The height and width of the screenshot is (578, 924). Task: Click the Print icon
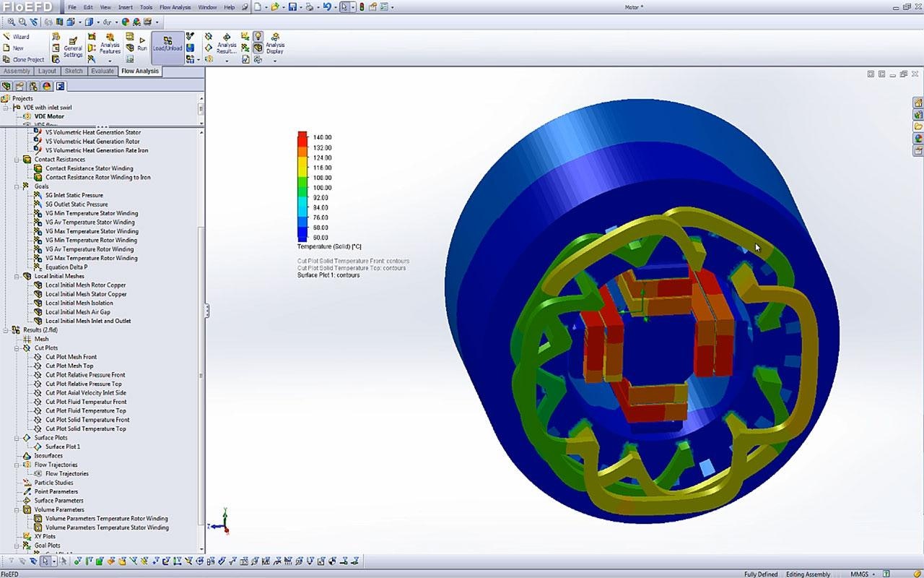[x=310, y=7]
